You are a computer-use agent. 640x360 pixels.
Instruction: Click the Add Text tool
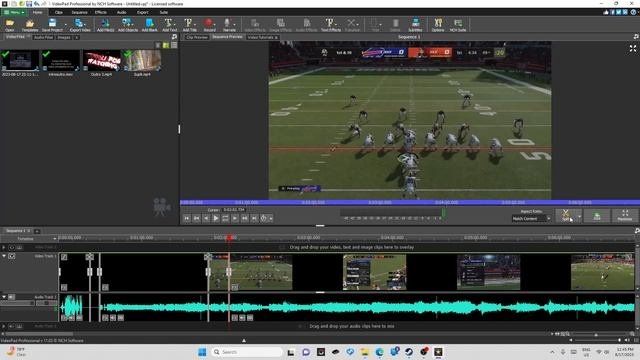(x=169, y=25)
